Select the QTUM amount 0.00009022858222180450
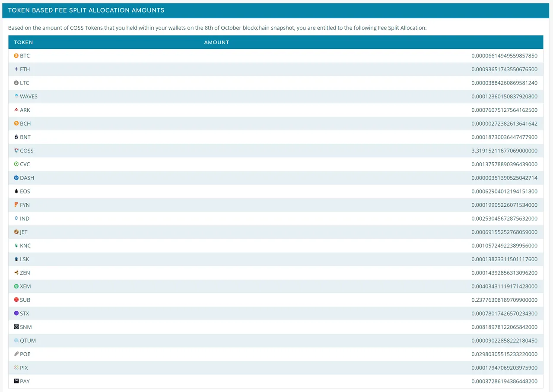This screenshot has height=392, width=553. click(x=504, y=341)
